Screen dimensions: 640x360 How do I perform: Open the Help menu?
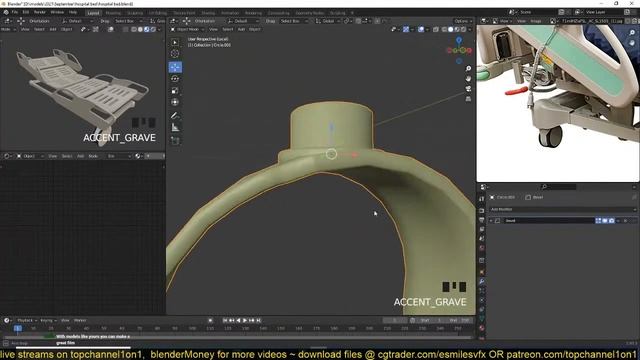click(x=73, y=12)
